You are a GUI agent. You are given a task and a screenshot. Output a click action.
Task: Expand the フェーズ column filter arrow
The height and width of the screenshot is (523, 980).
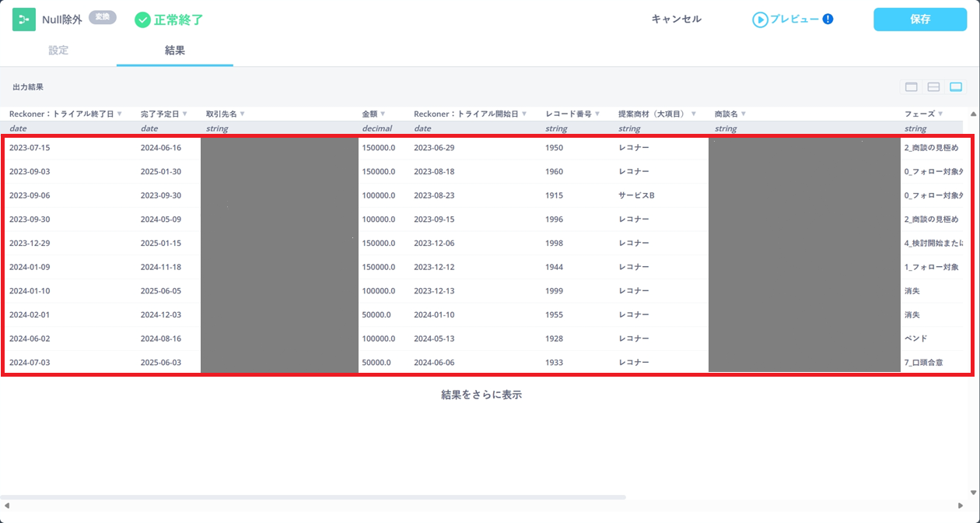(x=942, y=114)
